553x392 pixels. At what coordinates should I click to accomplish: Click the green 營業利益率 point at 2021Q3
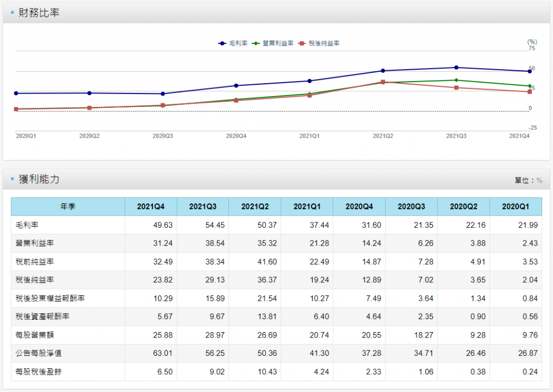click(456, 80)
